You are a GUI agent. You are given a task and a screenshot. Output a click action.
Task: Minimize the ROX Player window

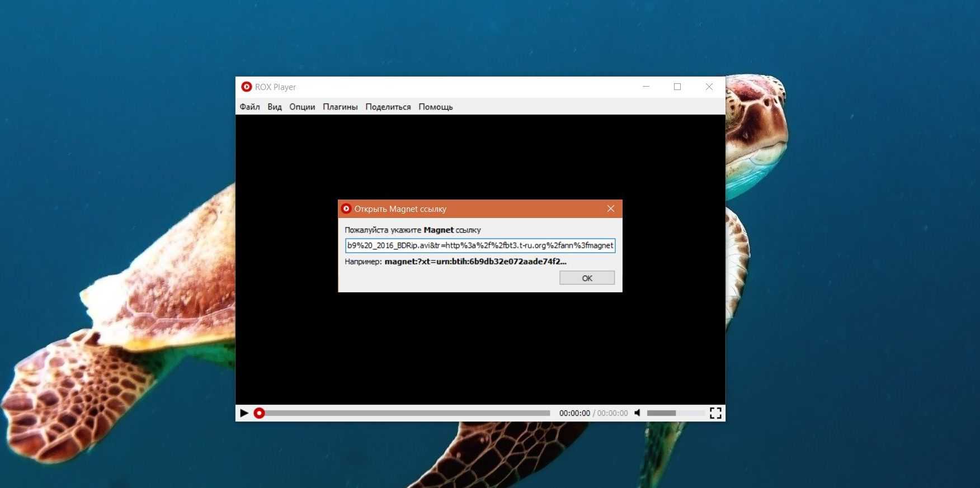pos(646,87)
